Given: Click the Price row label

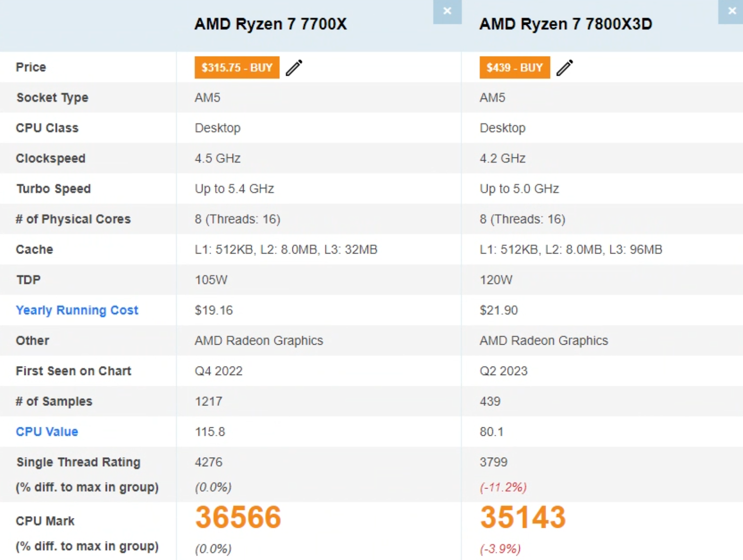Looking at the screenshot, I should point(31,67).
